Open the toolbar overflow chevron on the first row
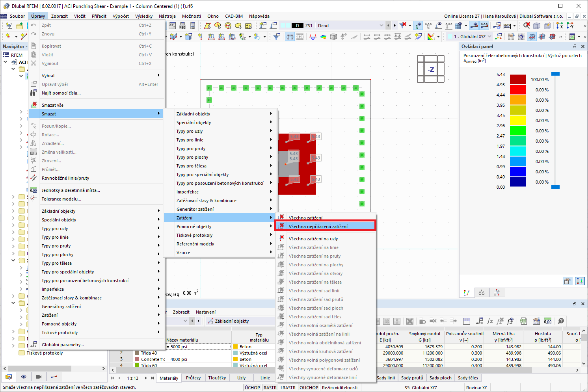Screen dimensions: 588x392 coord(585,26)
